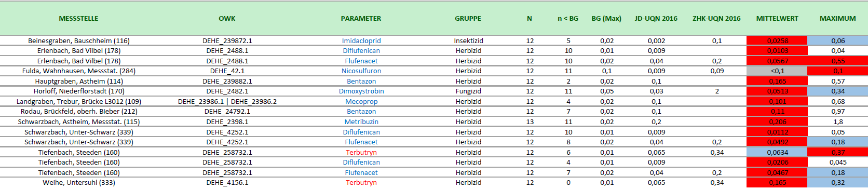Select the red 0,55 Maximum cell
868x189 pixels.
tap(838, 61)
